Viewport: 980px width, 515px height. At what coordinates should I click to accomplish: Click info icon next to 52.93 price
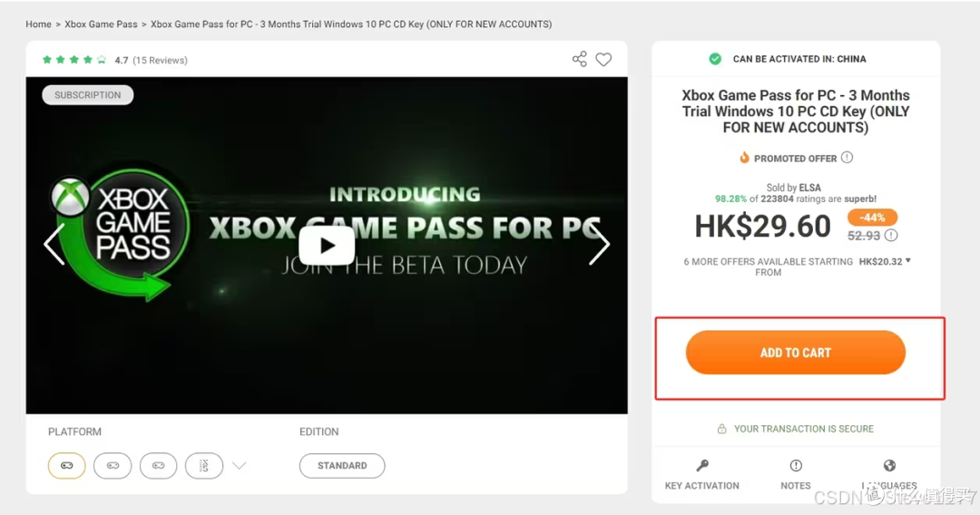(891, 236)
